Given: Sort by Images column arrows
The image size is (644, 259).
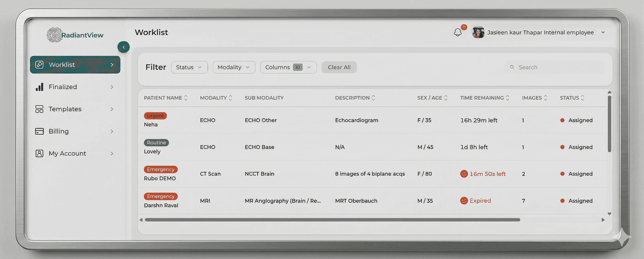Looking at the screenshot, I should pyautogui.click(x=546, y=98).
